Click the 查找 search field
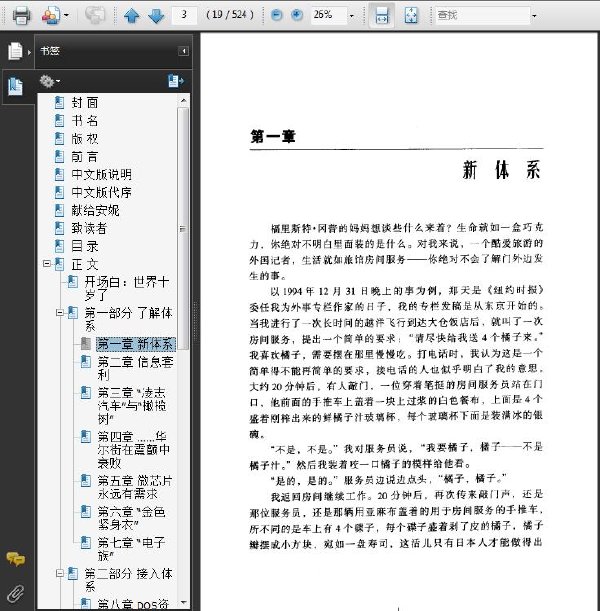Screen dimensions: 600x611 482,15
